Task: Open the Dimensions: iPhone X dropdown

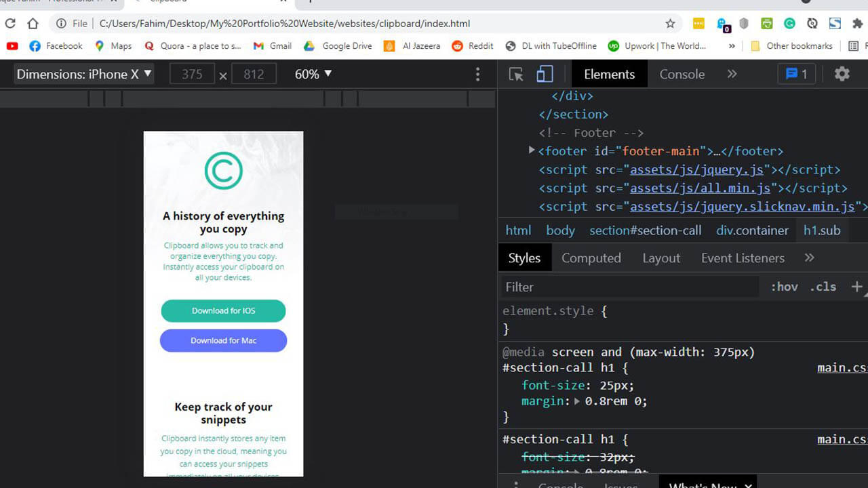Action: [84, 74]
